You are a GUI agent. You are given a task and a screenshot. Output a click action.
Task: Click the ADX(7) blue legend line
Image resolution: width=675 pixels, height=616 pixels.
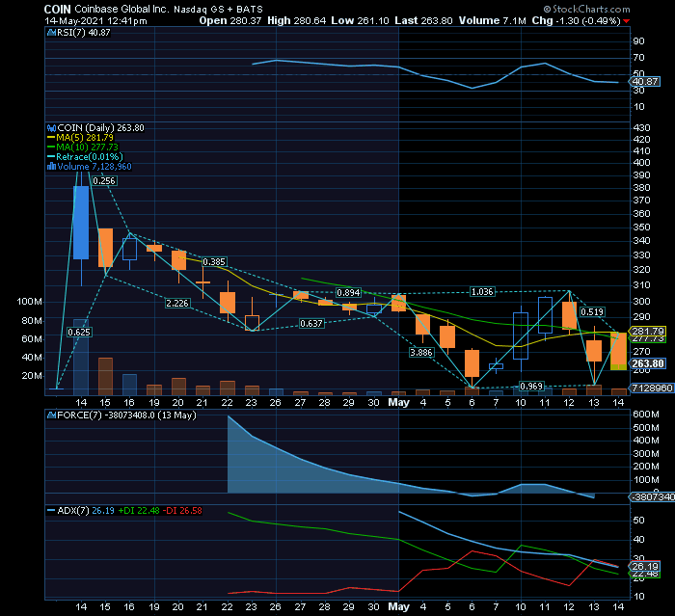click(51, 511)
